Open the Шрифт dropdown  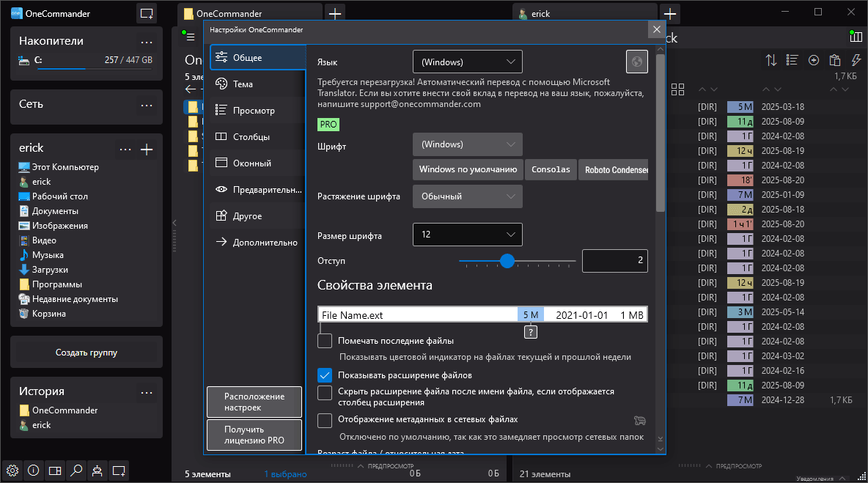point(467,144)
